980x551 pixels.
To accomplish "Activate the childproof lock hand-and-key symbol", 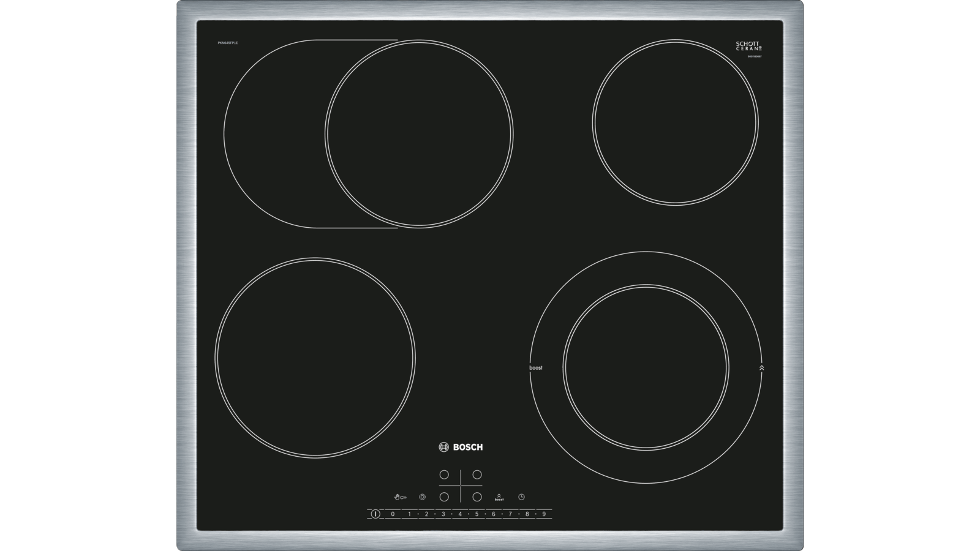I will 400,497.
